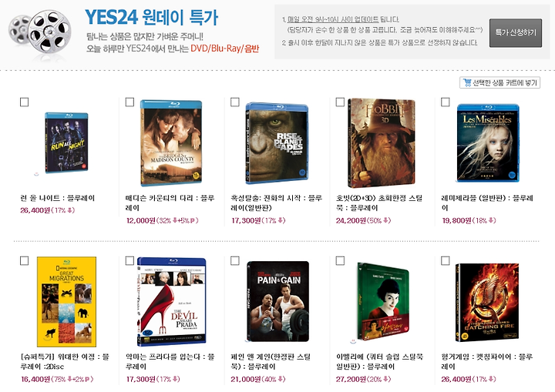
Task: Check the Great Migrations checkbox
Action: point(24,261)
